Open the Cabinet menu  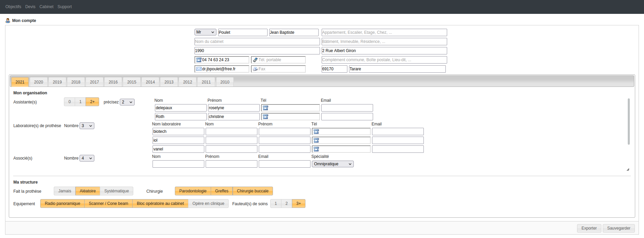46,7
